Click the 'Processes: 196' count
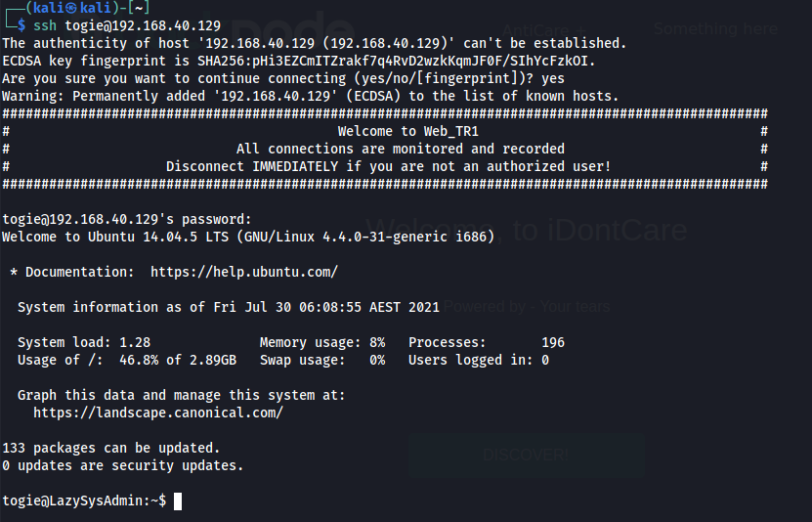 coord(486,342)
